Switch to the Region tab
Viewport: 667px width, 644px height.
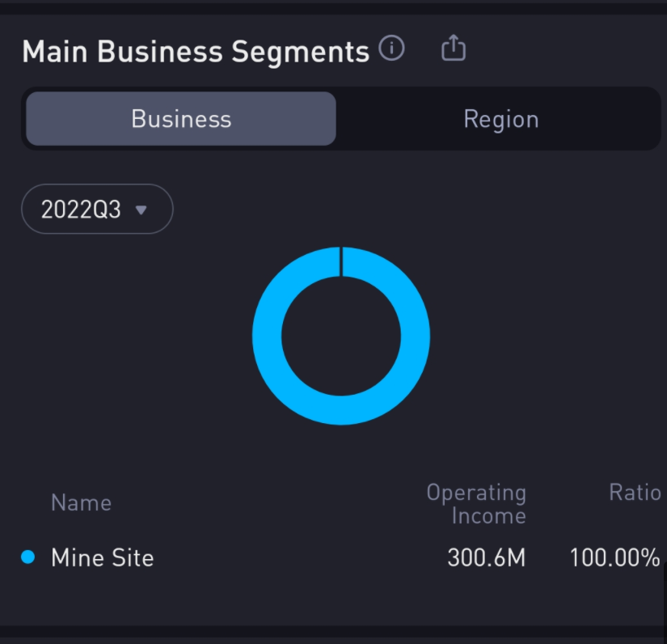500,119
